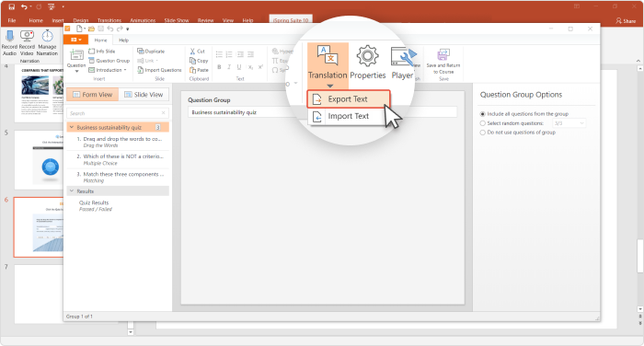Click the numbered list icon
Image resolution: width=644 pixels, height=346 pixels.
pos(229,54)
